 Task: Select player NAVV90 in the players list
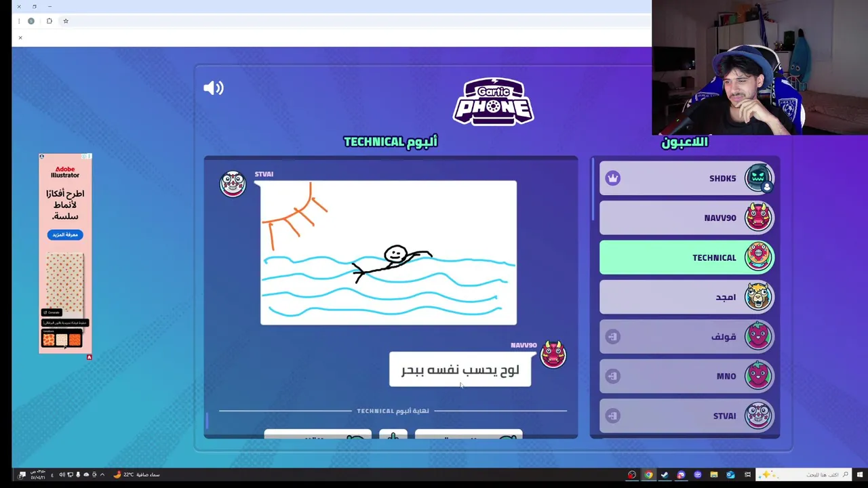[686, 218]
